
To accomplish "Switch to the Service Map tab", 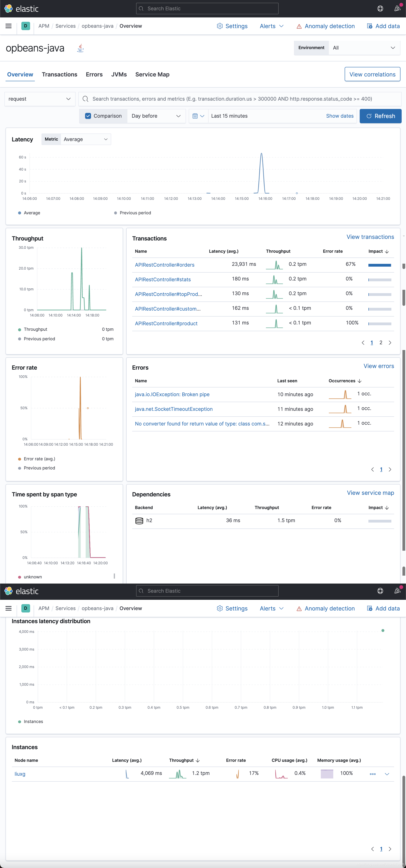I will pos(152,74).
